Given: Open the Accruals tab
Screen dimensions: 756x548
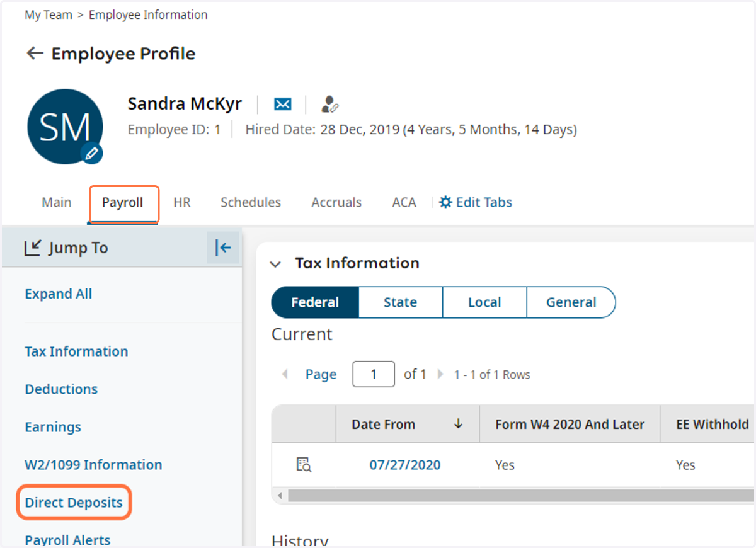Looking at the screenshot, I should click(x=336, y=202).
